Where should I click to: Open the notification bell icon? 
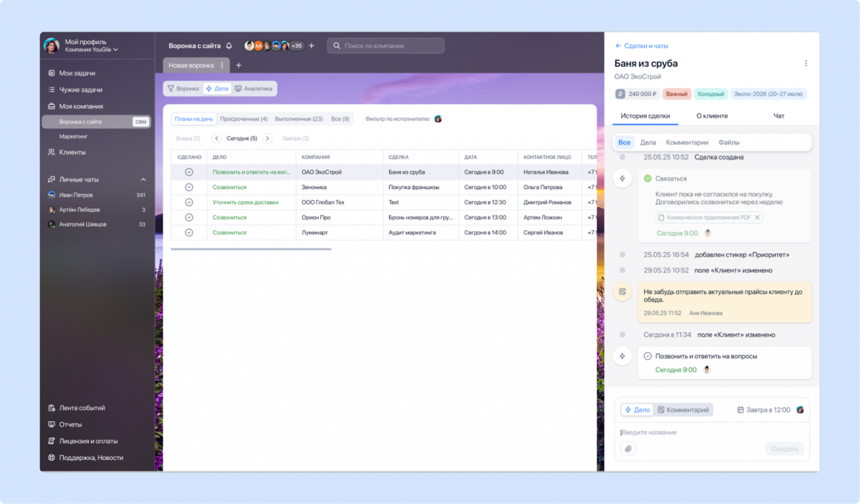coord(228,46)
